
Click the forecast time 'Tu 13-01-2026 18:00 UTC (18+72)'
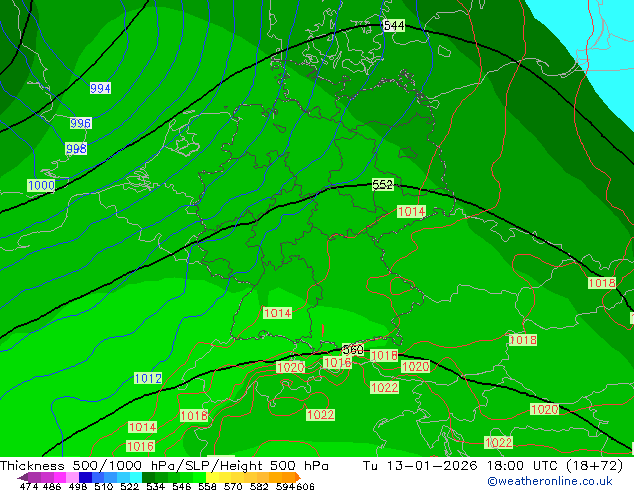pyautogui.click(x=493, y=466)
